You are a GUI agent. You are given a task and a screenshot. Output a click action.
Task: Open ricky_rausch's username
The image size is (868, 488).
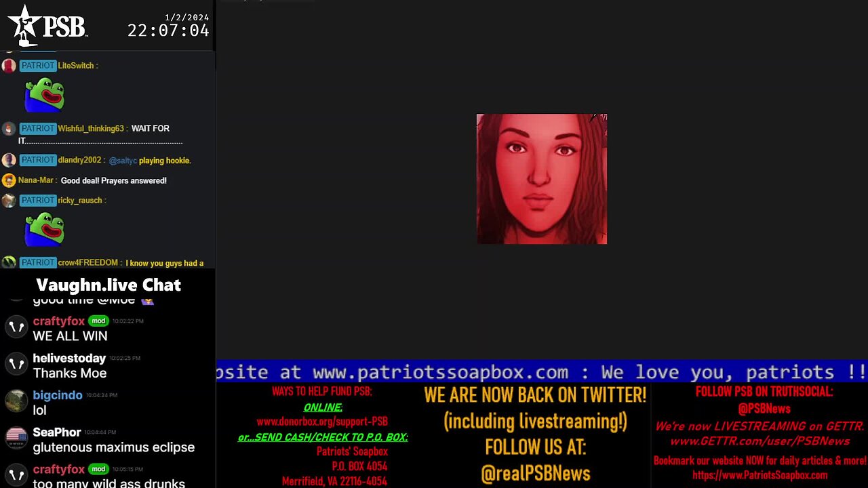80,200
